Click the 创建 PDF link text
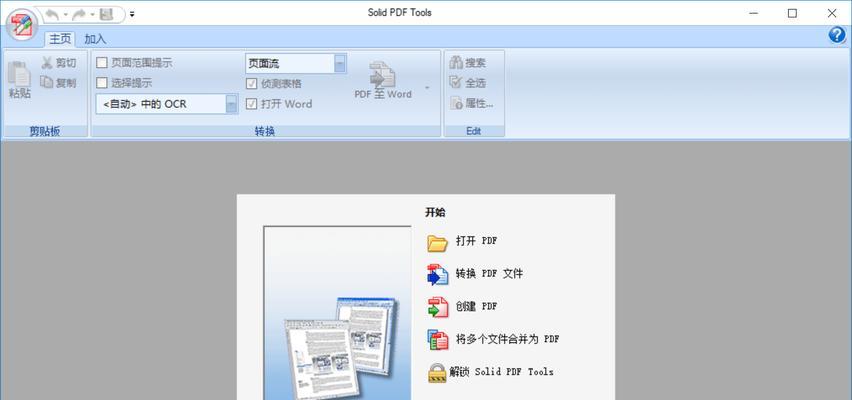Screen dimensions: 852x400 click(x=476, y=306)
